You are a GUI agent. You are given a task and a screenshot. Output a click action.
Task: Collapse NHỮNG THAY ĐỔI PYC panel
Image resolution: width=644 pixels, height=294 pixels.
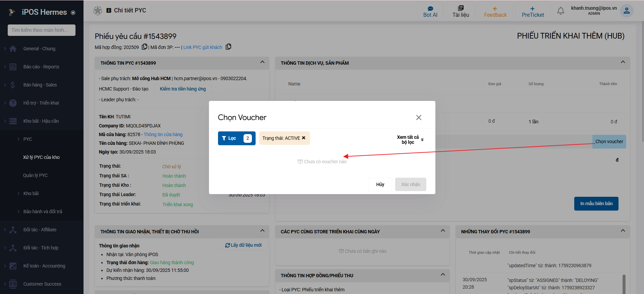[x=623, y=231]
